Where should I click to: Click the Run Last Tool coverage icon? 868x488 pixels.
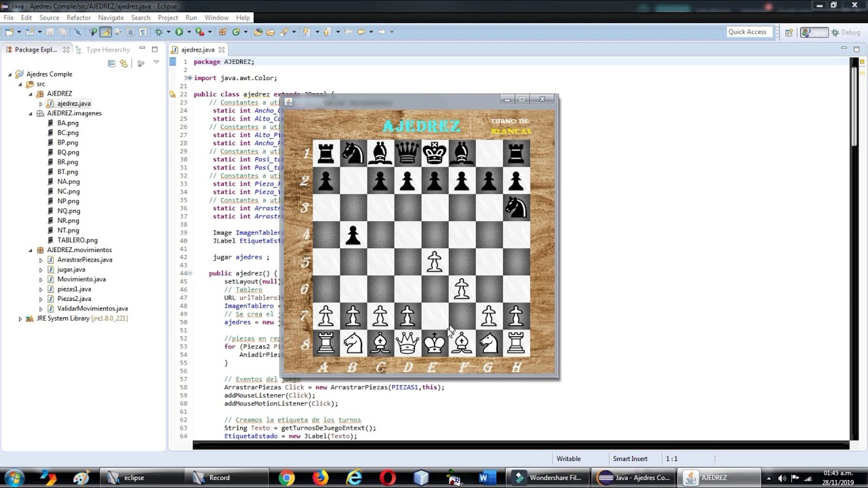click(199, 32)
